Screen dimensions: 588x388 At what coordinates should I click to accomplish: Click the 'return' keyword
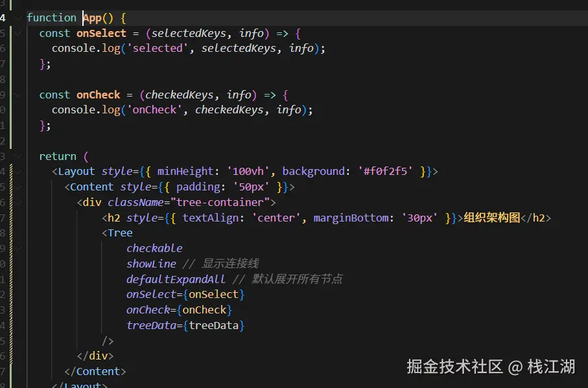point(58,156)
